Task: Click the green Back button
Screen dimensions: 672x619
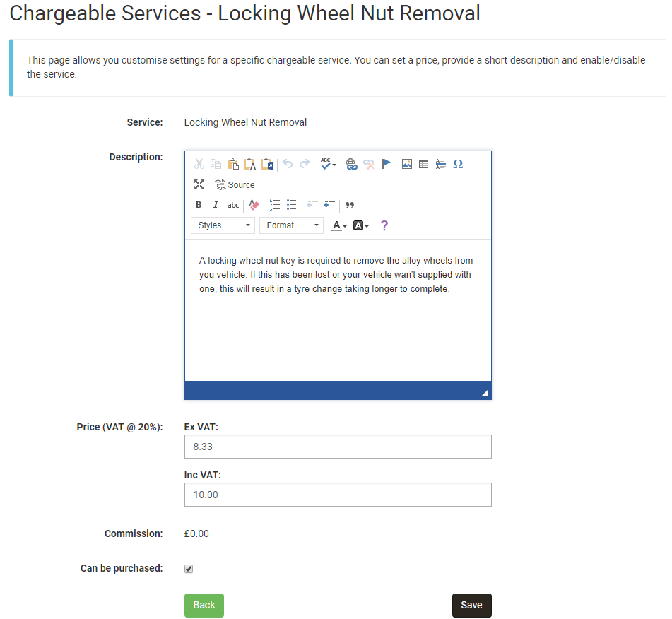Action: pos(204,605)
